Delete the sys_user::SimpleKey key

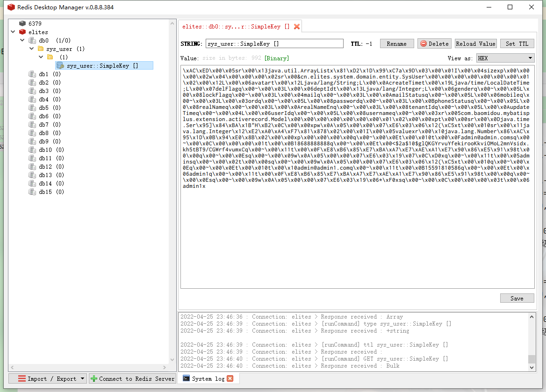[x=434, y=43]
